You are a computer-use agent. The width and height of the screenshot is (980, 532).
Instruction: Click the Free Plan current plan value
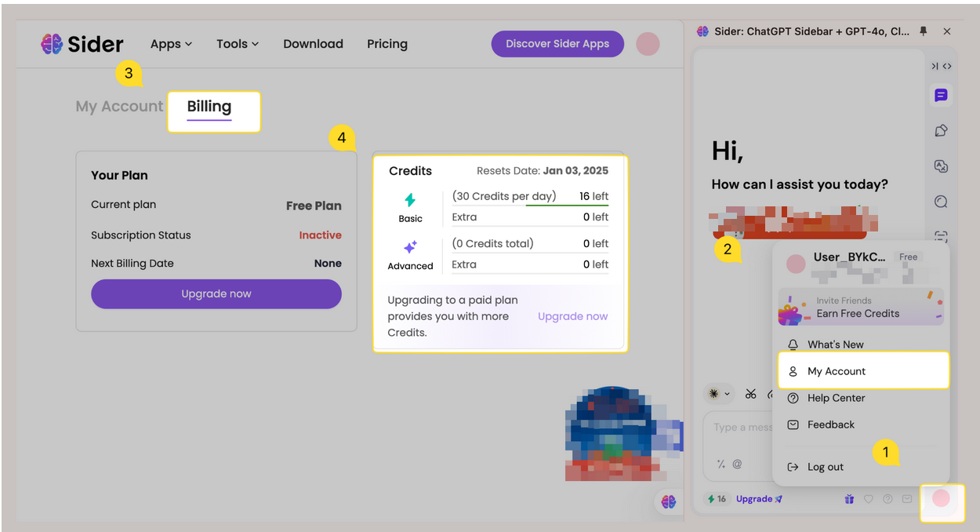[x=314, y=206]
